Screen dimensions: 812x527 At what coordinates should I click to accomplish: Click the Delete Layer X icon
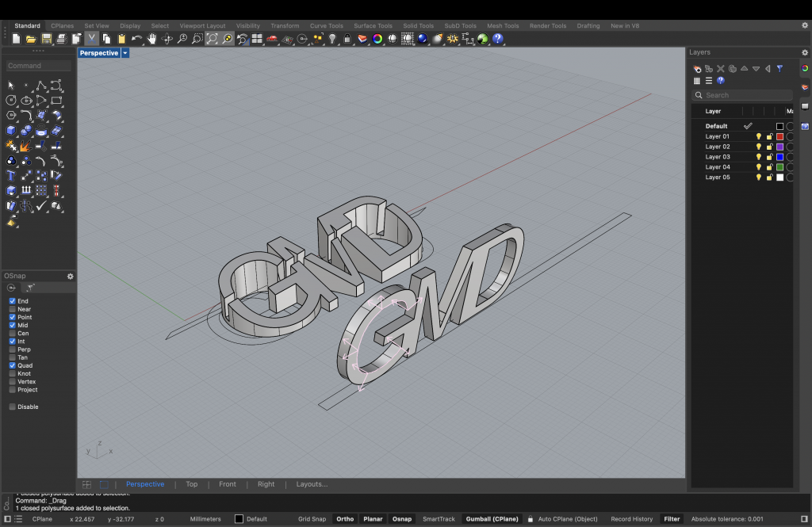[721, 69]
